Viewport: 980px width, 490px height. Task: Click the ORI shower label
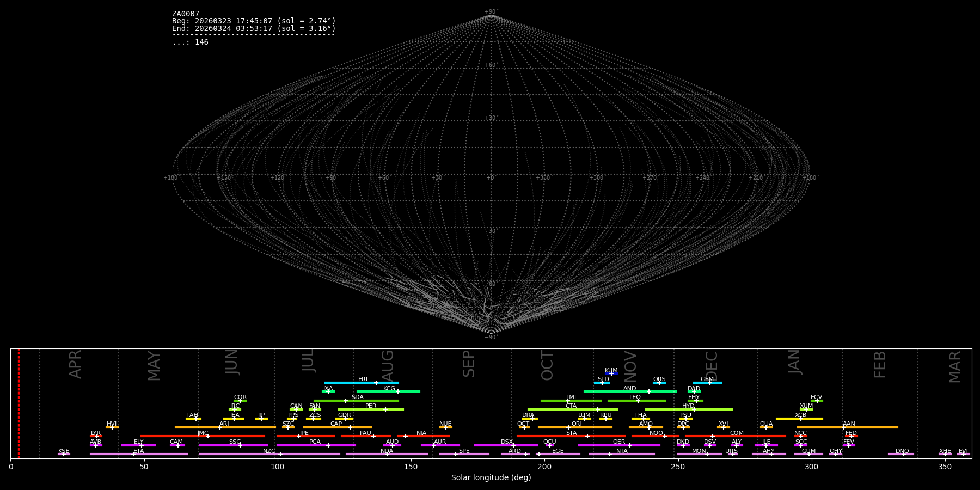click(577, 424)
